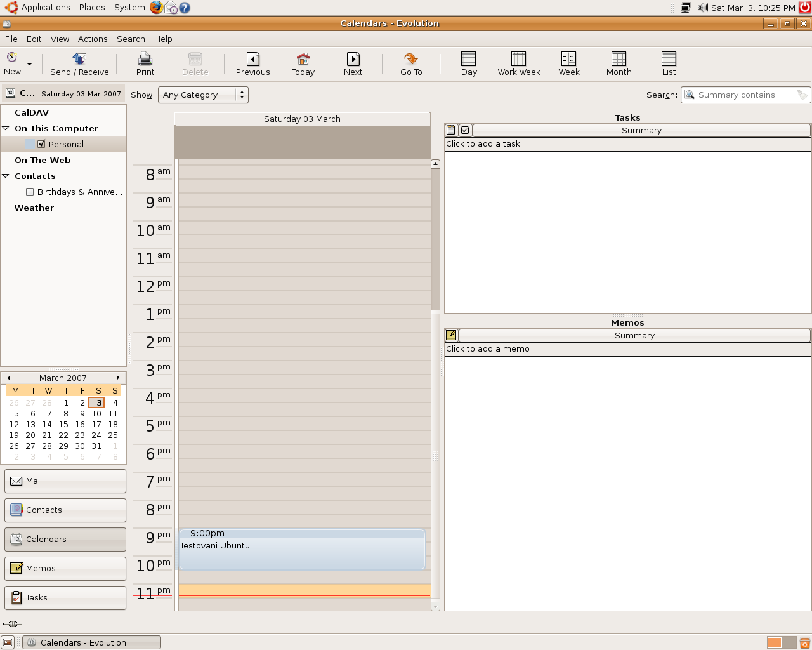The image size is (812, 650).
Task: Click to add a memo
Action: pos(628,349)
